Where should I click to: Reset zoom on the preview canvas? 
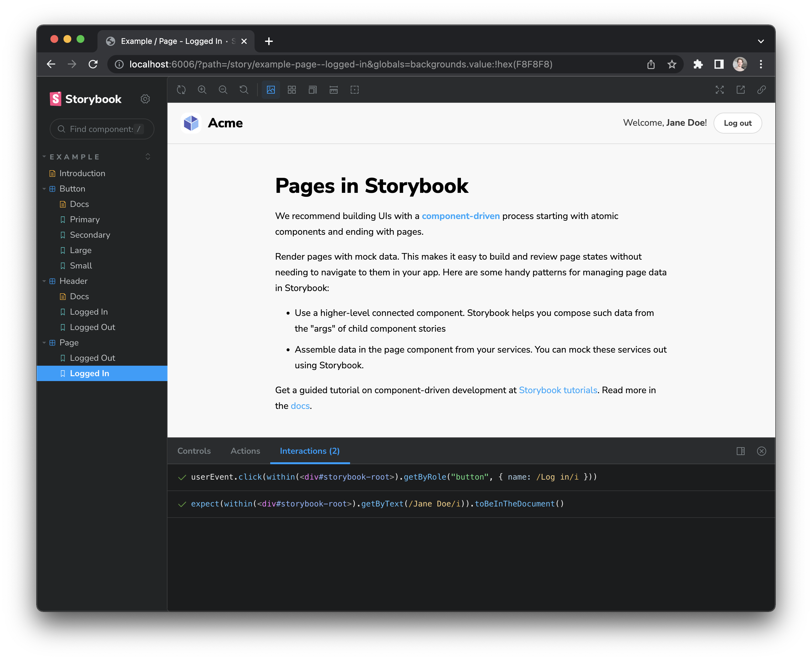(244, 90)
